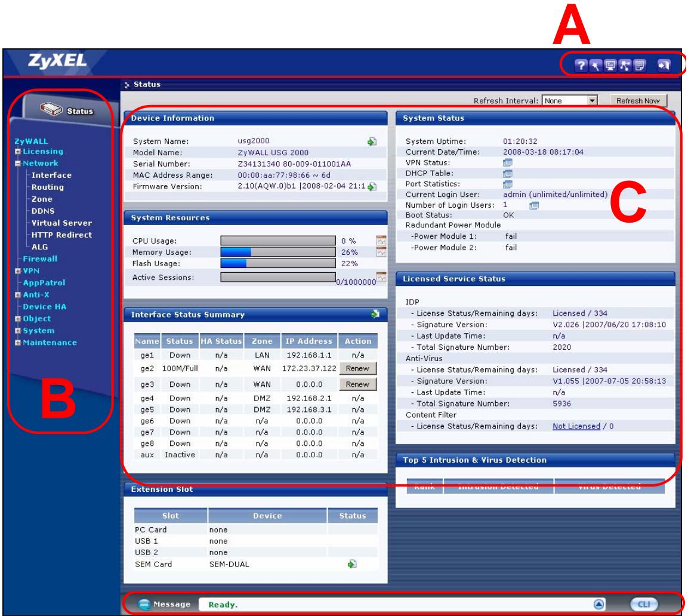Open the Virtual Server menu item
This screenshot has width=688, height=616.
point(61,223)
